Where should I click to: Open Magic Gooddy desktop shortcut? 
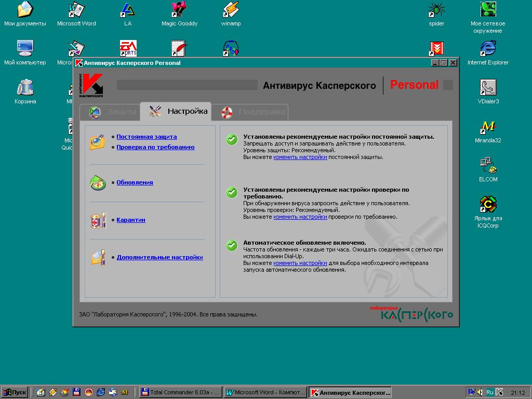coord(179,14)
